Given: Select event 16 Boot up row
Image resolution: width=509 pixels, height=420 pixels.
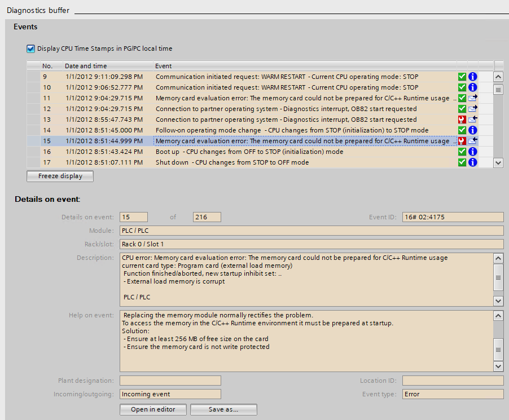Looking at the screenshot, I should [248, 152].
